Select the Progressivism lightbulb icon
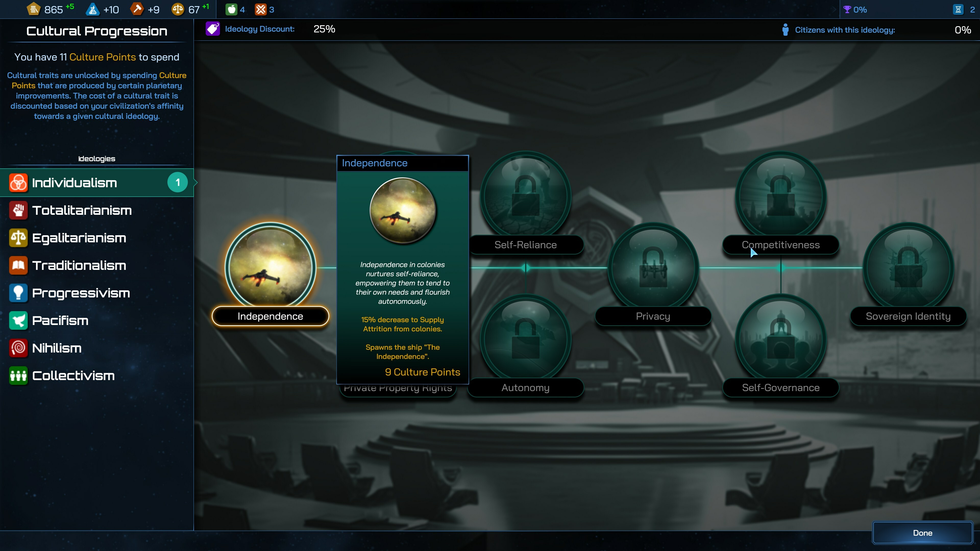The width and height of the screenshot is (980, 551). click(x=18, y=293)
